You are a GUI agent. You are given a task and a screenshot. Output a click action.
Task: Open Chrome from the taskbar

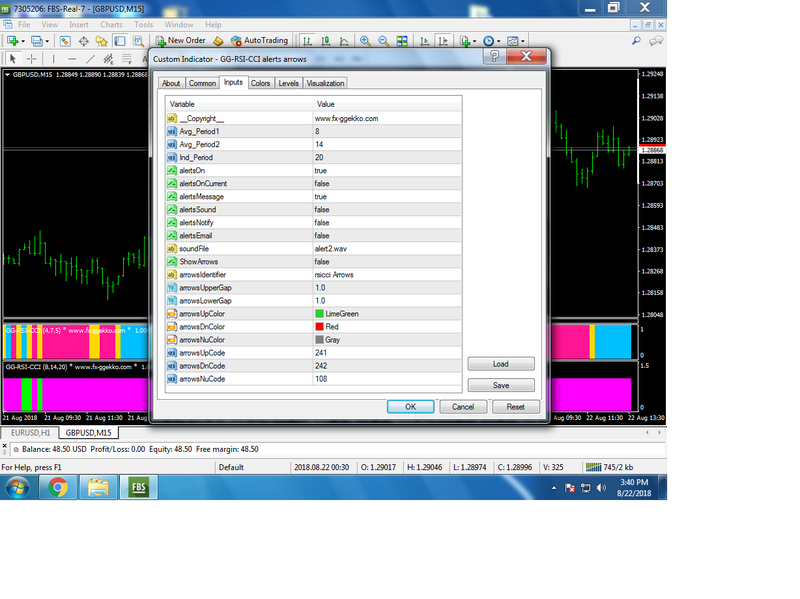(58, 487)
